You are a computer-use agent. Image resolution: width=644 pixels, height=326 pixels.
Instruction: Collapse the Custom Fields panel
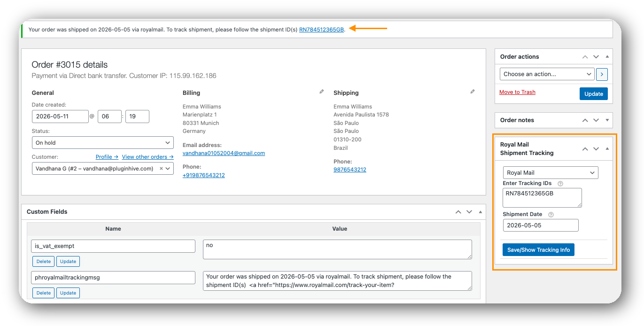(x=481, y=212)
